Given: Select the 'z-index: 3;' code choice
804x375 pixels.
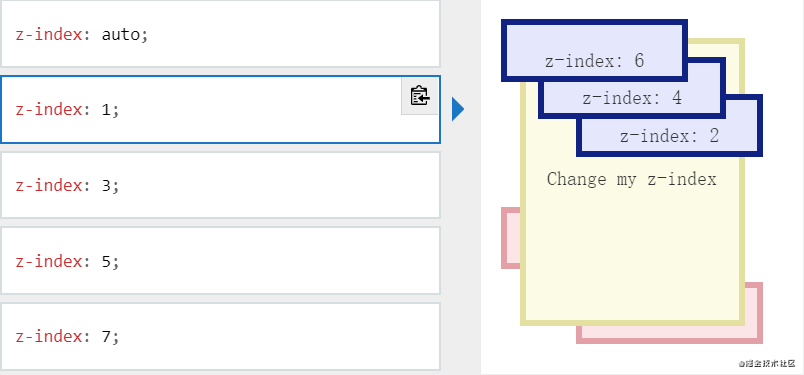Looking at the screenshot, I should pyautogui.click(x=220, y=185).
